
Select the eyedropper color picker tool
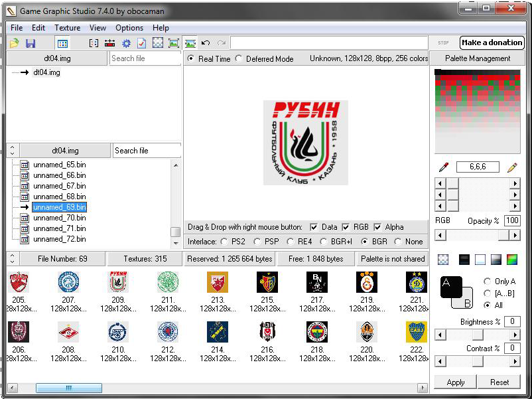tap(444, 167)
